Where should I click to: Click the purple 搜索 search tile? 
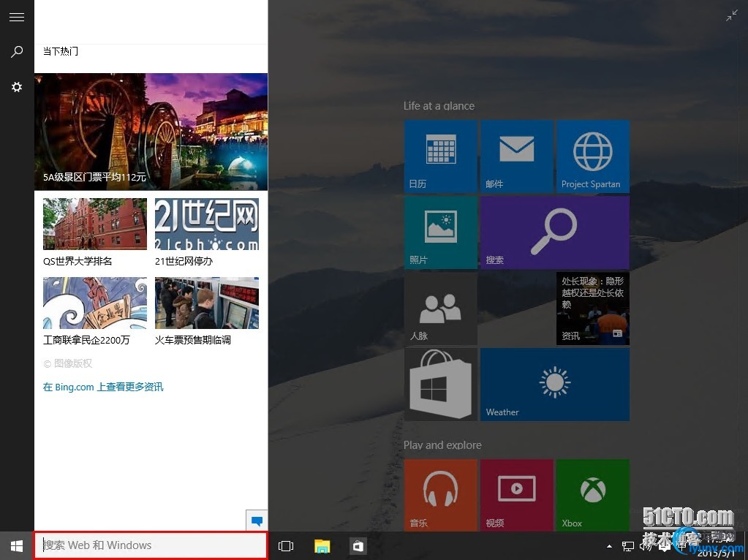click(x=555, y=232)
